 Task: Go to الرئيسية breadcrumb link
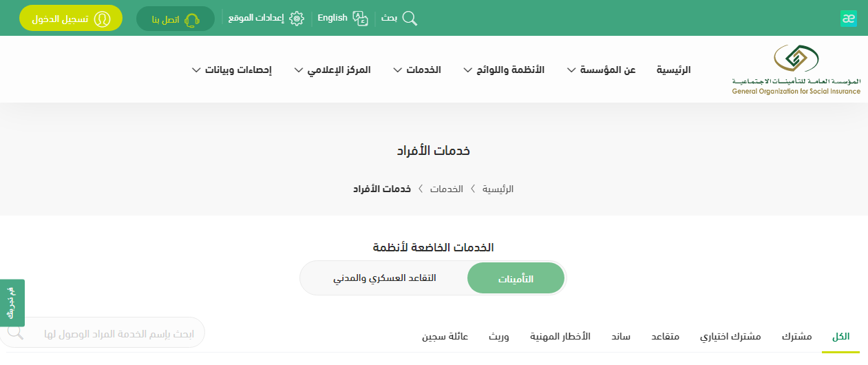point(498,189)
